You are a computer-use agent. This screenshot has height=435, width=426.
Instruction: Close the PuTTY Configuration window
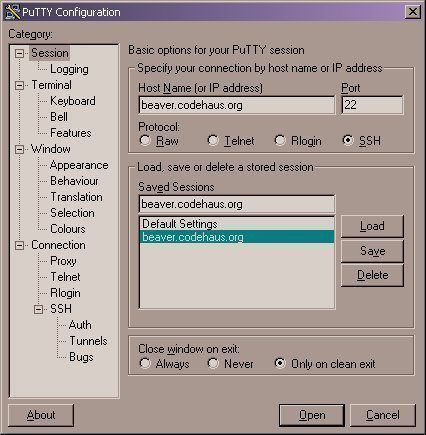coord(413,12)
